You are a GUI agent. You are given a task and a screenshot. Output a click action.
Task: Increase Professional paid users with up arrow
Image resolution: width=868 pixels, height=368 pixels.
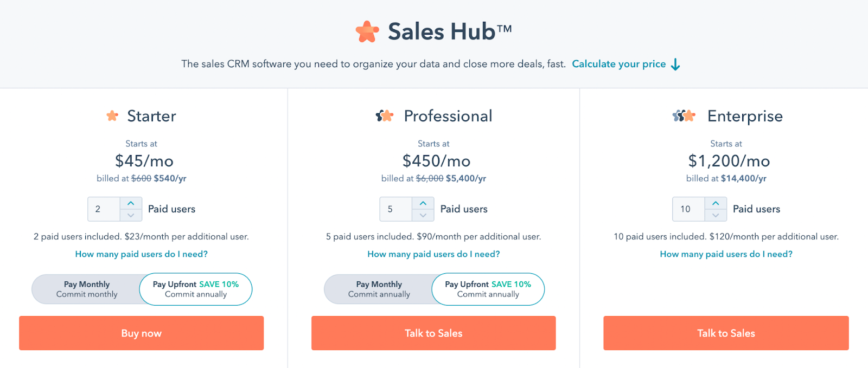pyautogui.click(x=423, y=203)
